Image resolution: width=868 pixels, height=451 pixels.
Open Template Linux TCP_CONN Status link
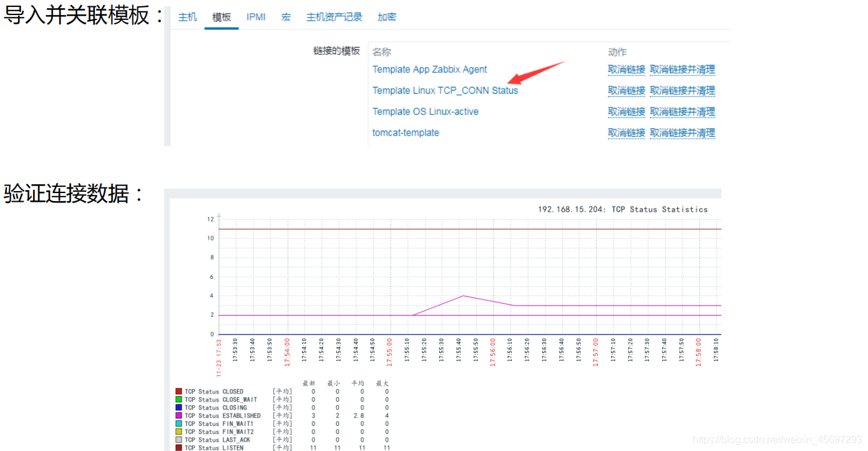tap(445, 91)
